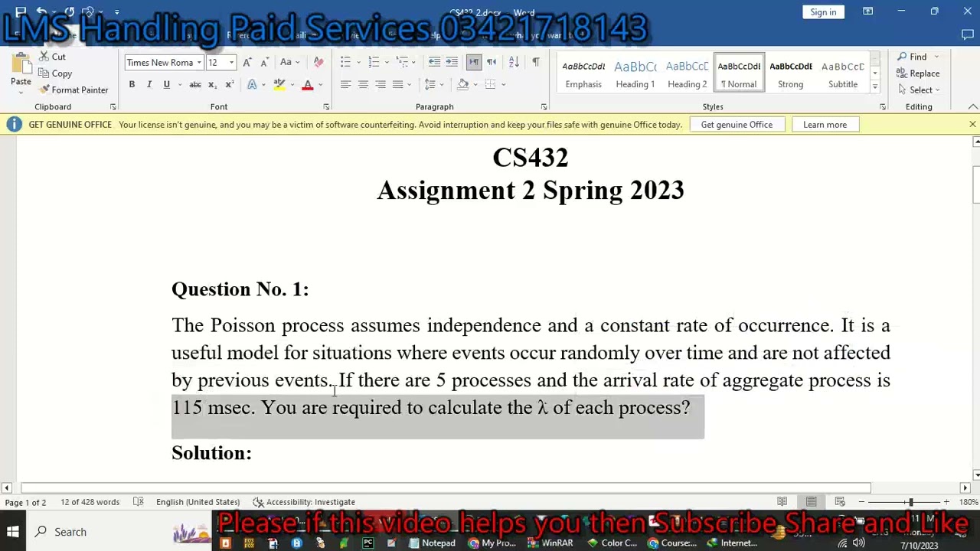The height and width of the screenshot is (551, 980).
Task: Increase paragraph indent
Action: point(452,62)
